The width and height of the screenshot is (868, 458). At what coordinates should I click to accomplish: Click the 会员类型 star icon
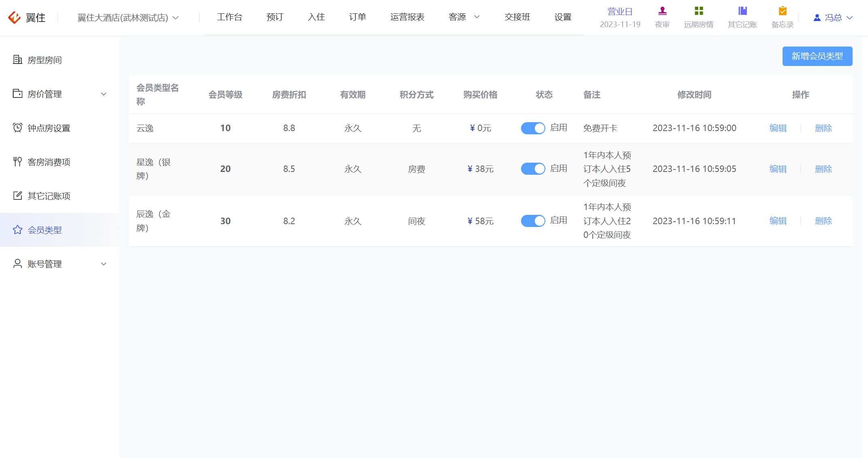click(x=17, y=230)
